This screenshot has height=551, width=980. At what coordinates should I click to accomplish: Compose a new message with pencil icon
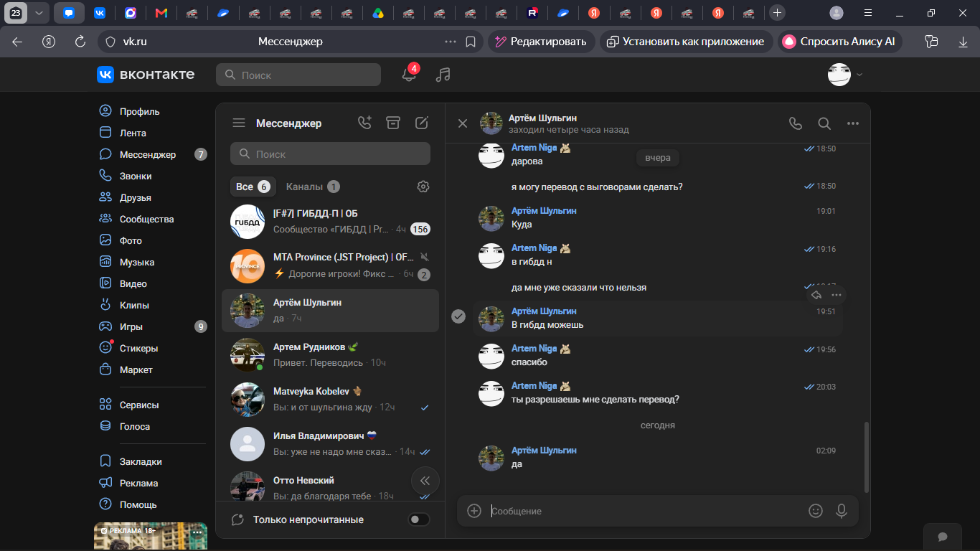pyautogui.click(x=422, y=123)
